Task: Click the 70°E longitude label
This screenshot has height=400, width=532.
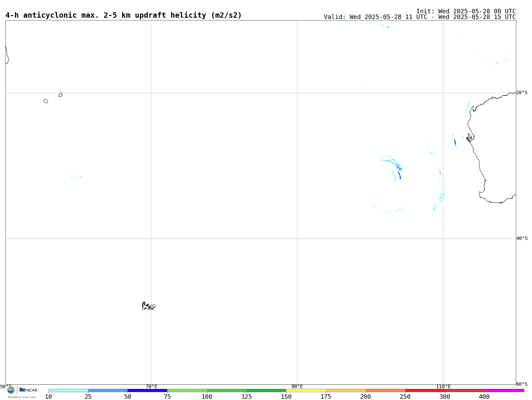Action: pos(151,386)
